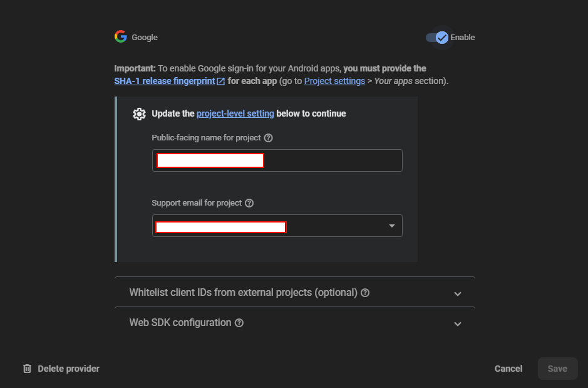Click the trash can icon
Image resolution: width=588 pixels, height=388 pixels.
point(27,369)
